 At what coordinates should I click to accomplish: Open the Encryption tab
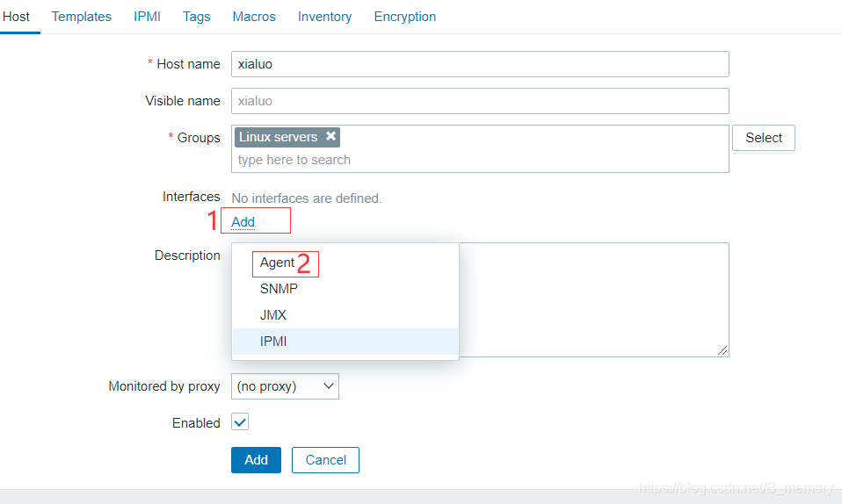click(405, 17)
